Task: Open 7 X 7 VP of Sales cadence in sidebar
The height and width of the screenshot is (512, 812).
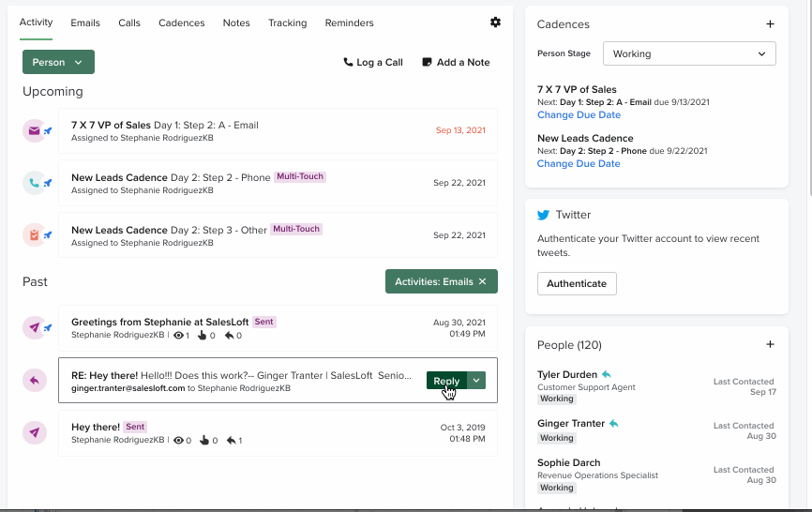Action: [577, 90]
